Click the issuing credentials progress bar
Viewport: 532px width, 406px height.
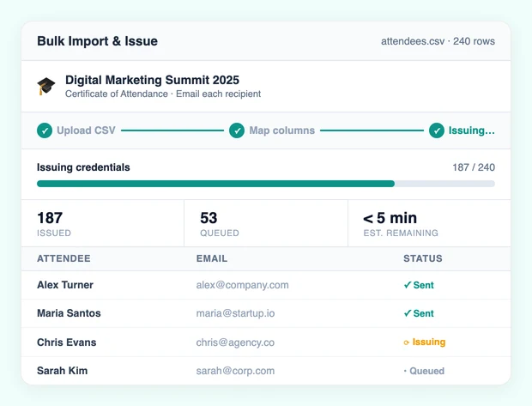tap(266, 184)
